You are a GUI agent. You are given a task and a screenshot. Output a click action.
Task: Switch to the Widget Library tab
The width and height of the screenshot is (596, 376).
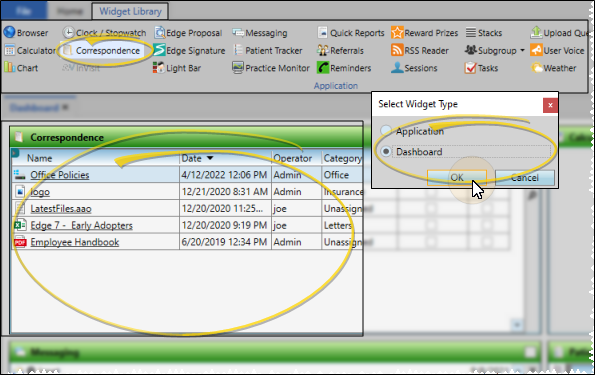click(130, 11)
